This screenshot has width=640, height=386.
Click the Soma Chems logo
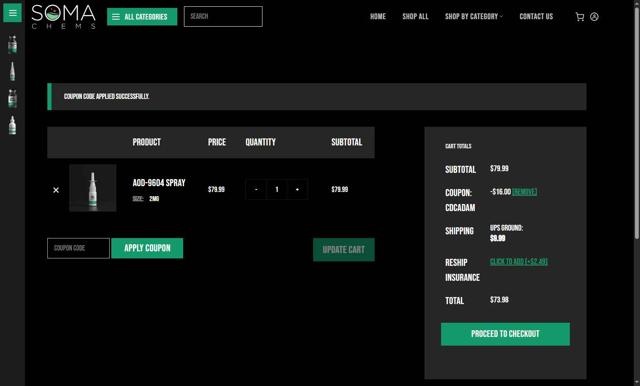pos(63,17)
